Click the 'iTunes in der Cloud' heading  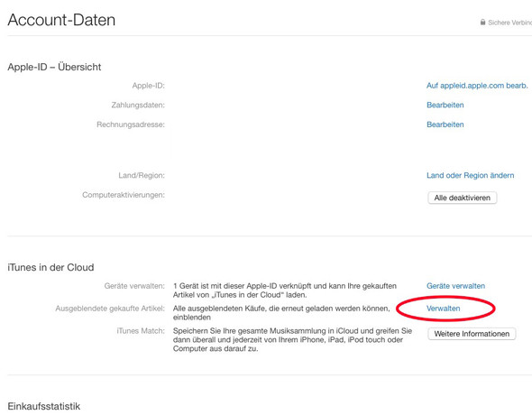pos(50,267)
